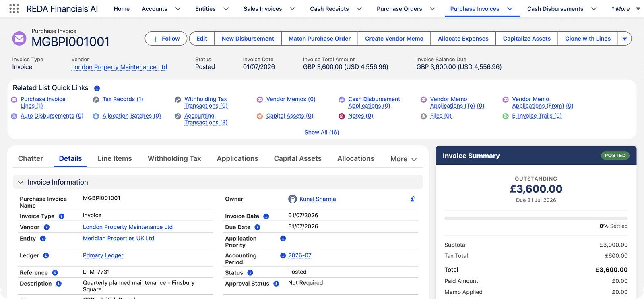Viewport: 644px width, 299px height.
Task: Click the info icon next to Due Date
Action: [257, 227]
